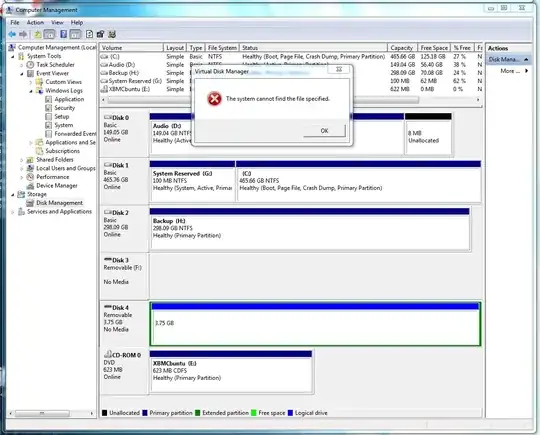This screenshot has width=540, height=435.
Task: Click the Free space green legend swatch
Action: (x=254, y=413)
